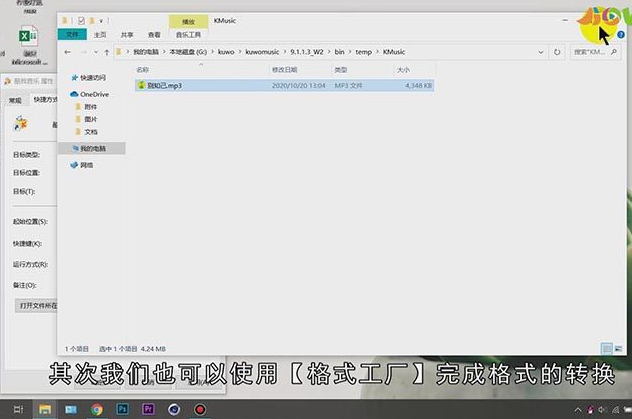Open the 刻知己.mp3 file icon
This screenshot has height=419, width=632.
click(x=141, y=85)
